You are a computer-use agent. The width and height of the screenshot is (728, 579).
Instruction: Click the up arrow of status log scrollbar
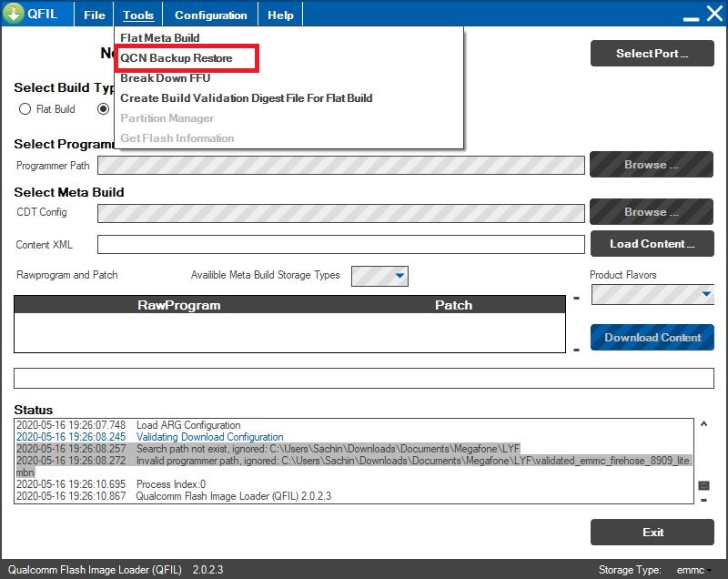[x=703, y=424]
